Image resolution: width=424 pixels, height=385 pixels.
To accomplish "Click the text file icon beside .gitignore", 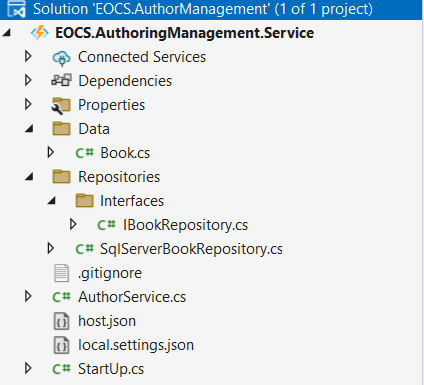I will click(61, 273).
